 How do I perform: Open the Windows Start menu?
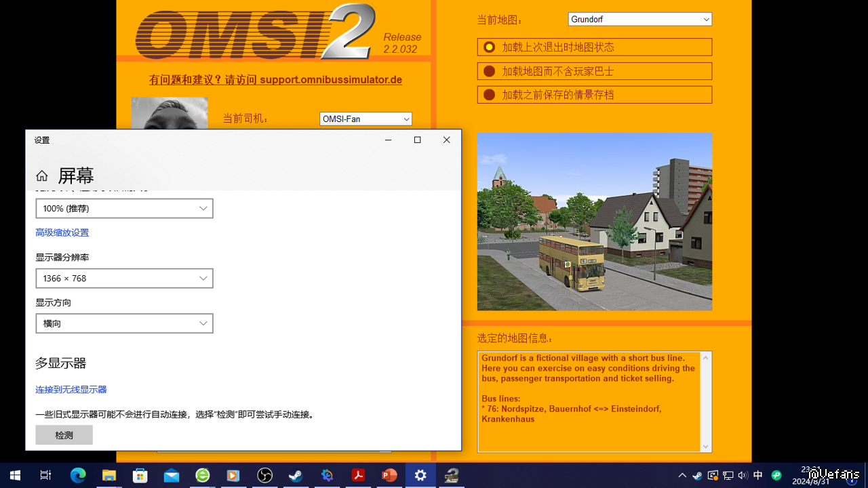15,475
